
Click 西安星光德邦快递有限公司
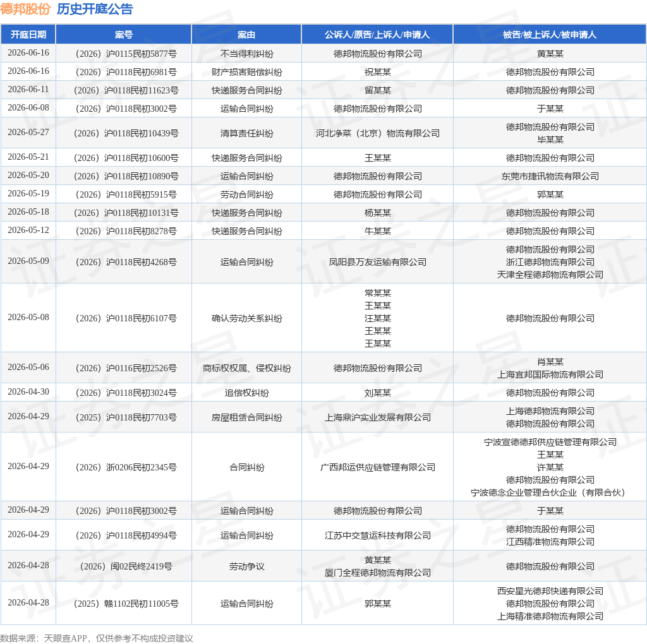tap(550, 591)
